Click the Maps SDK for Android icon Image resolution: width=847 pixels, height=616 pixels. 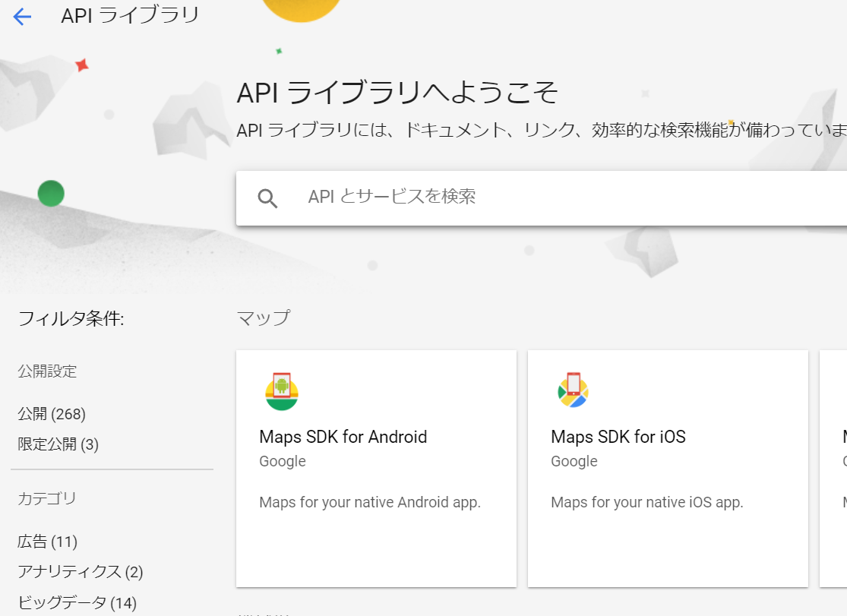tap(281, 391)
